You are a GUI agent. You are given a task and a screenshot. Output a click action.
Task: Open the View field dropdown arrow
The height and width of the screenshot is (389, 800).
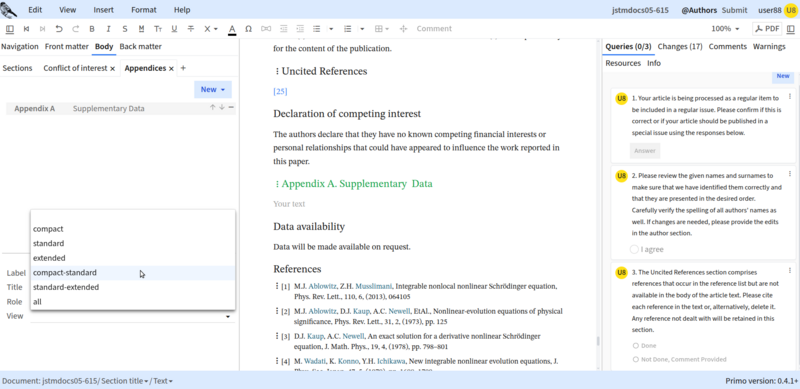point(228,317)
